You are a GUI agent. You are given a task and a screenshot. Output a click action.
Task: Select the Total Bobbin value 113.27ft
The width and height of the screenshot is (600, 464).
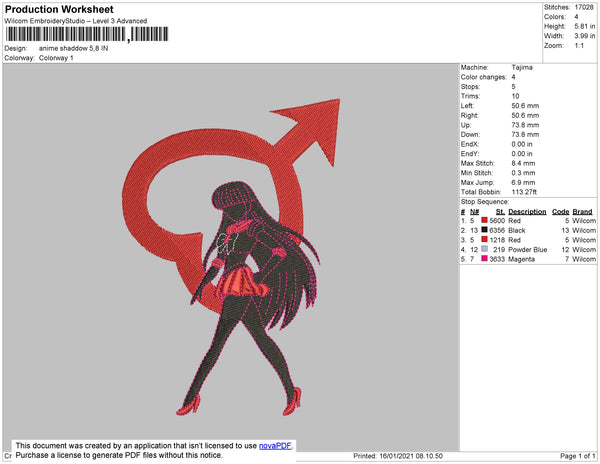click(524, 192)
